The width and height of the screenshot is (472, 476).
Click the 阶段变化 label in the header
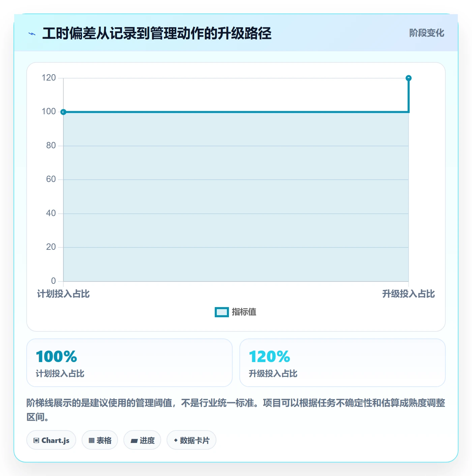[426, 33]
